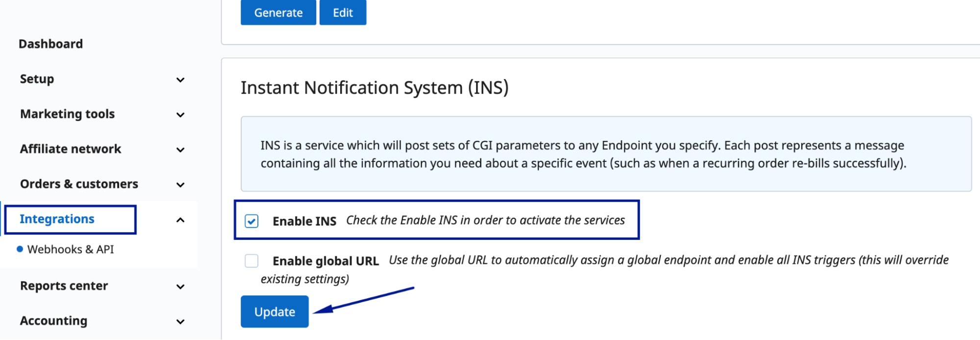Open the Accounting section
The image size is (980, 340).
tap(53, 320)
